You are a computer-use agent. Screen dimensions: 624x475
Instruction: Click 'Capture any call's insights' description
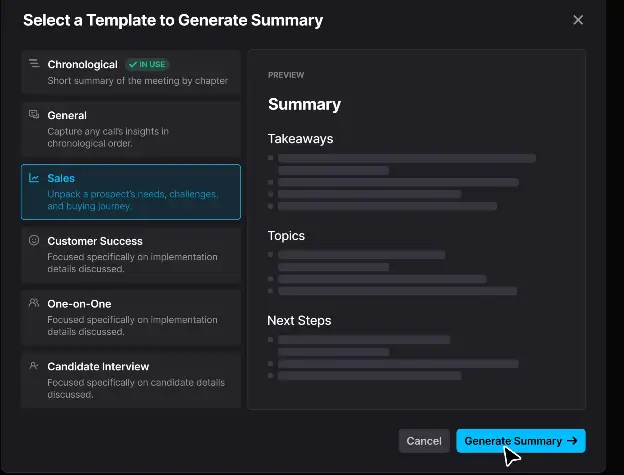108,137
